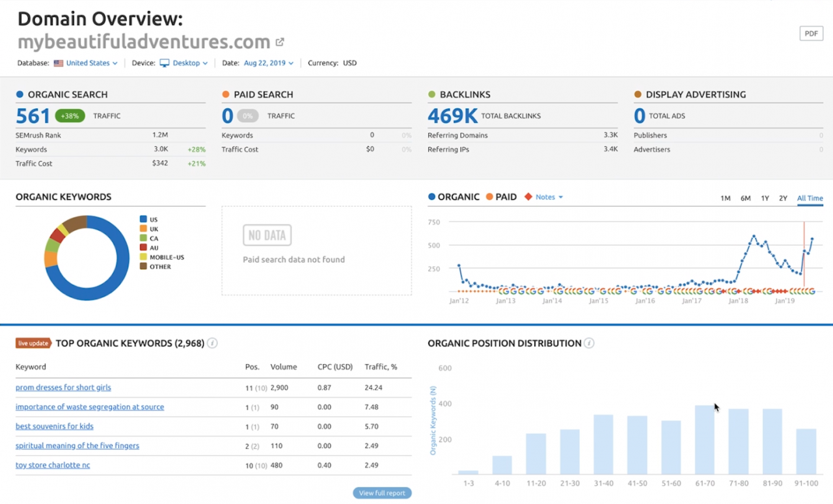Click the View full report button
Screen dimensions: 833x504
382,493
